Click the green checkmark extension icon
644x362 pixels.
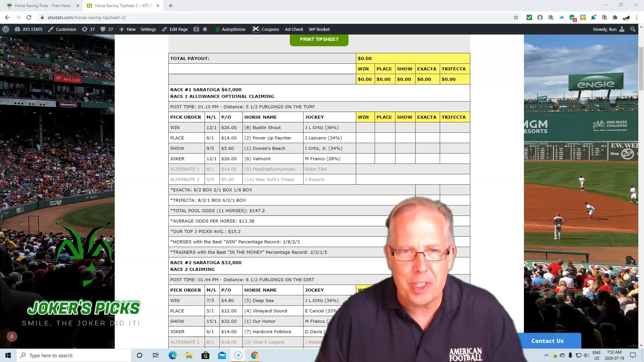[x=529, y=17]
